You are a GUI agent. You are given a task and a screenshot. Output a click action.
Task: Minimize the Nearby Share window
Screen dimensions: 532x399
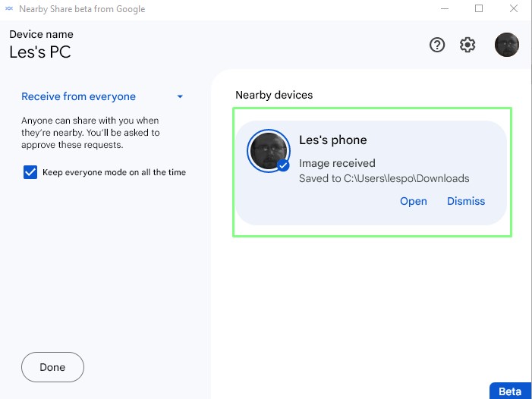coord(445,8)
